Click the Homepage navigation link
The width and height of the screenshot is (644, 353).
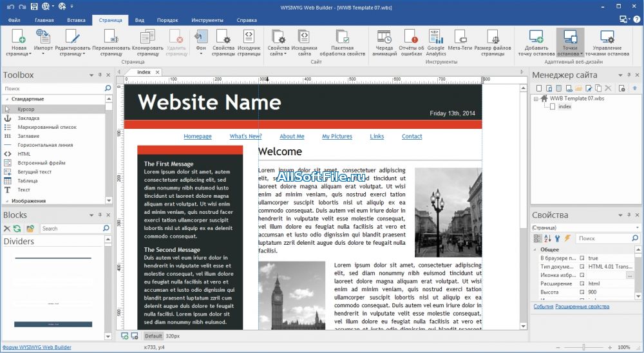click(x=198, y=137)
